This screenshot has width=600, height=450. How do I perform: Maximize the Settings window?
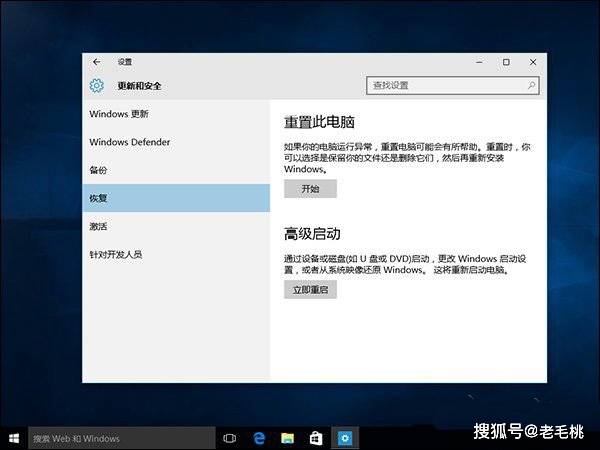506,62
